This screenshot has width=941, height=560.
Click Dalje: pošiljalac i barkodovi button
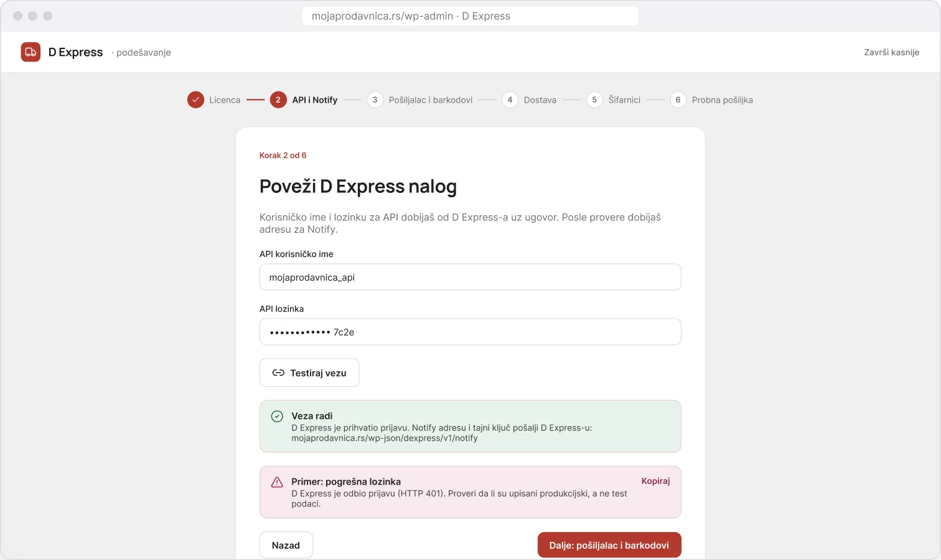609,545
